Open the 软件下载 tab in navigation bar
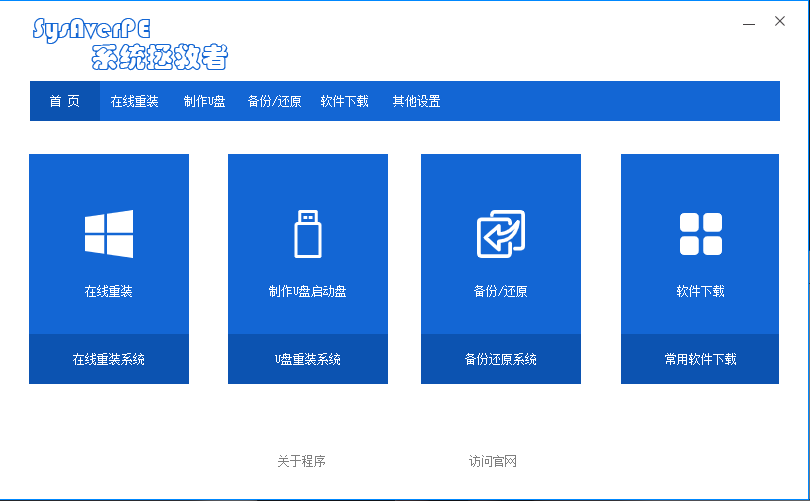The width and height of the screenshot is (810, 501). point(344,101)
